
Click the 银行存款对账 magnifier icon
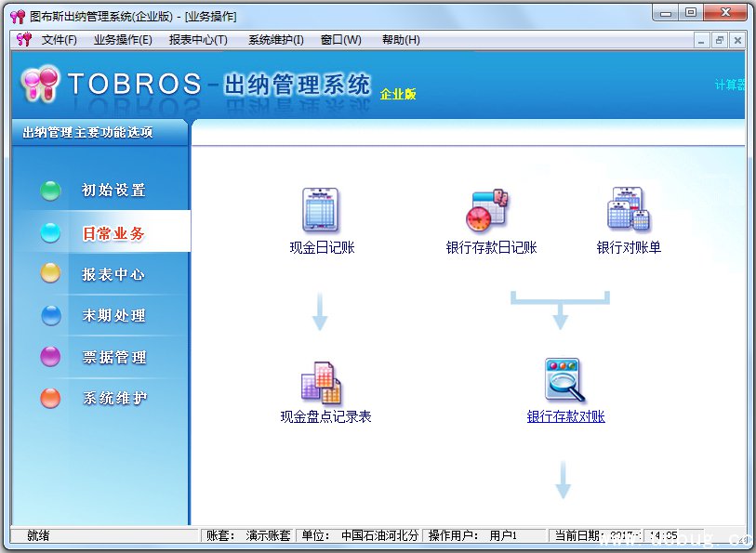coord(563,381)
